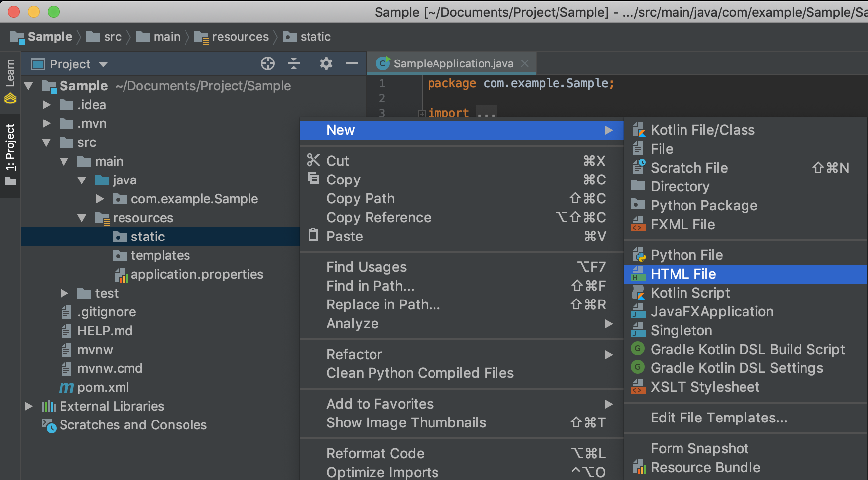Click Cut in context menu

[461, 161]
